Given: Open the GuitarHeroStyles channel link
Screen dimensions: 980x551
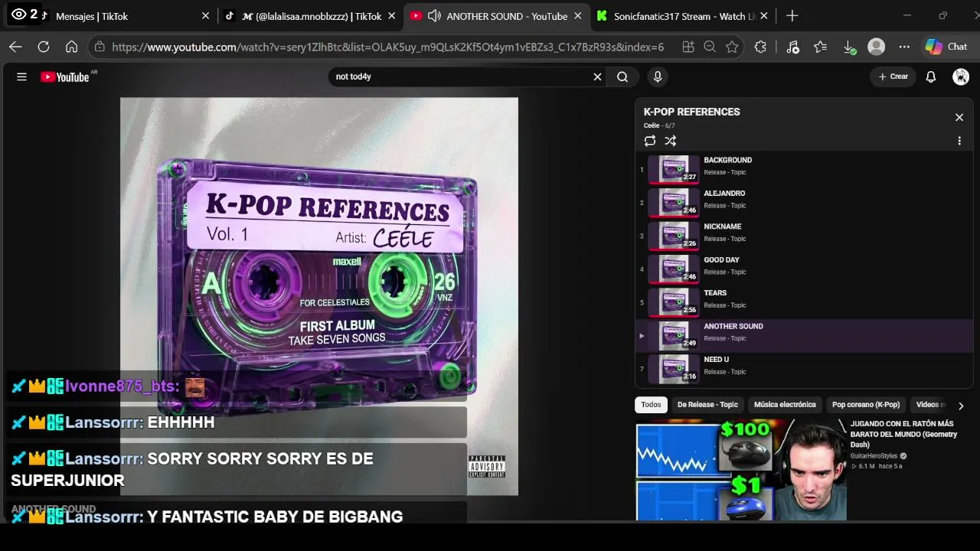Looking at the screenshot, I should point(874,456).
